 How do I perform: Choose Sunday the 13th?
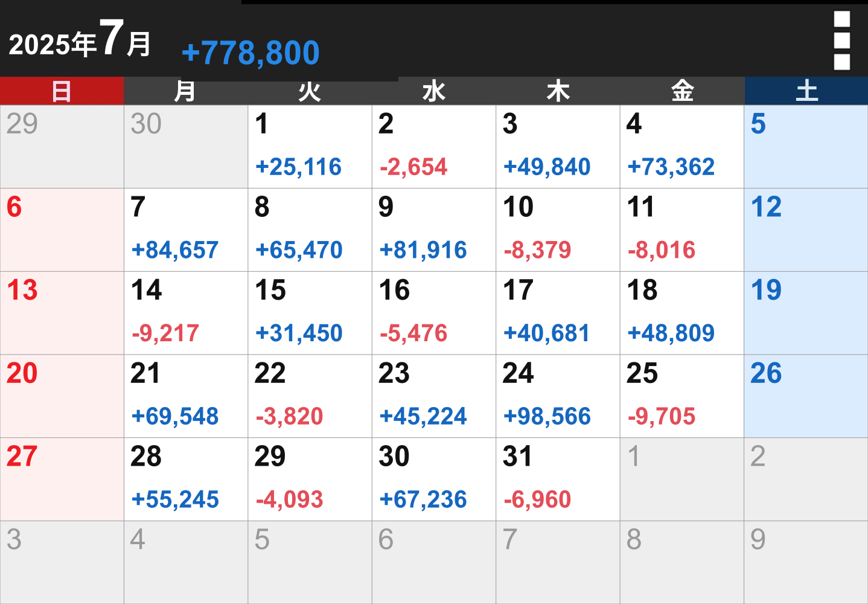coord(62,313)
